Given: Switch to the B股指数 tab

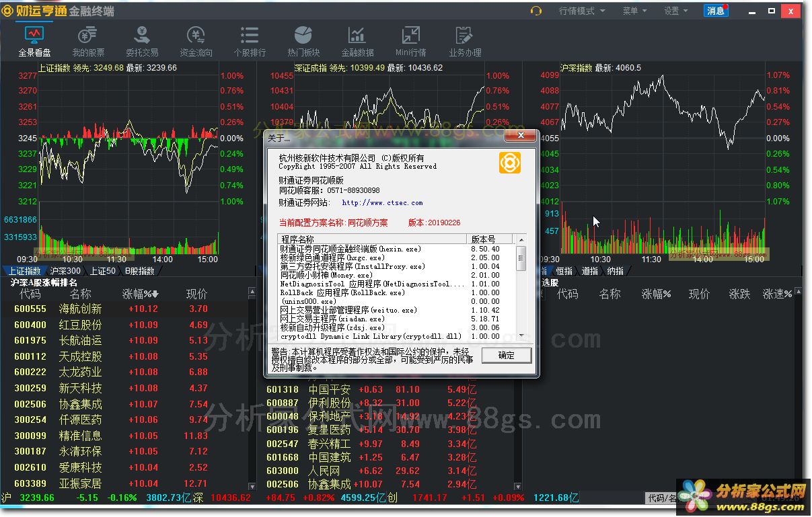Looking at the screenshot, I should 140,271.
